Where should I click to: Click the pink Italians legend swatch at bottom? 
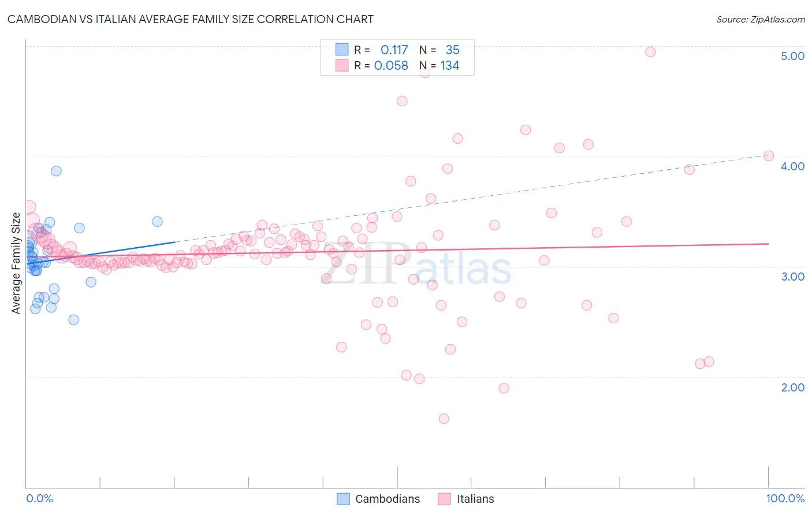(x=444, y=499)
